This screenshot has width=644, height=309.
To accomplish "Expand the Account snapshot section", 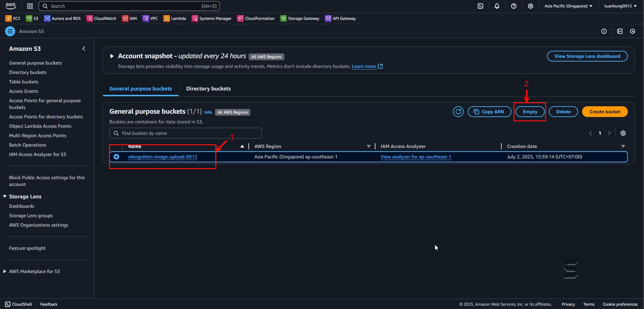I will pos(112,56).
